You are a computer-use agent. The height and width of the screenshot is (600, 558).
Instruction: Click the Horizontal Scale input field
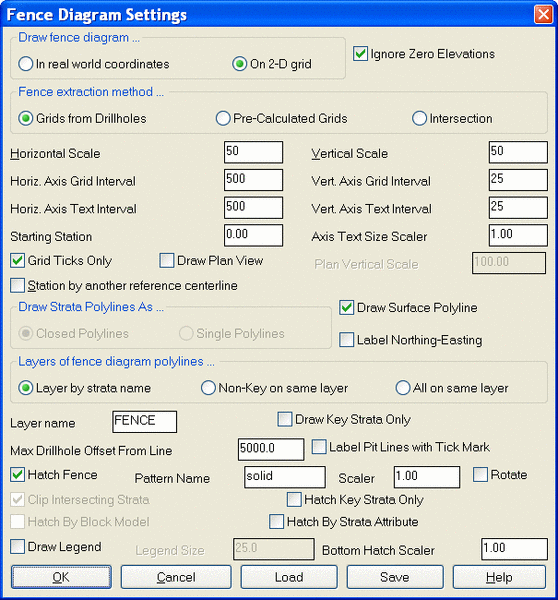(x=253, y=152)
